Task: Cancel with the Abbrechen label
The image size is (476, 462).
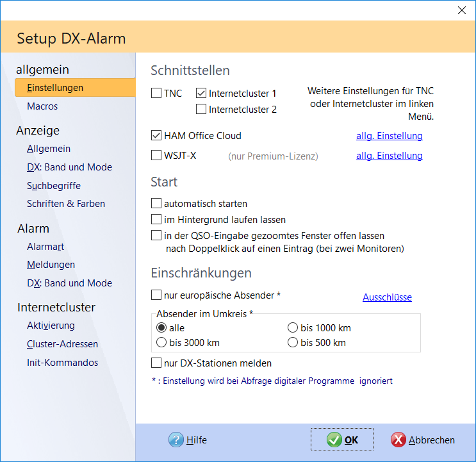Action: [431, 440]
